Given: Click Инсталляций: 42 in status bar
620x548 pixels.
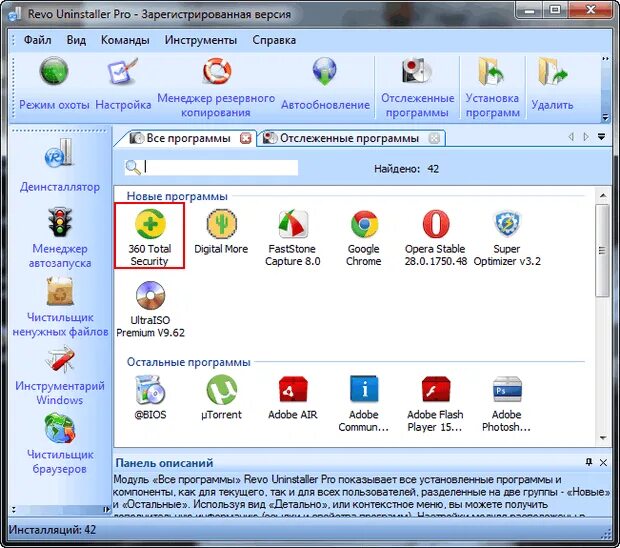Looking at the screenshot, I should 52,530.
